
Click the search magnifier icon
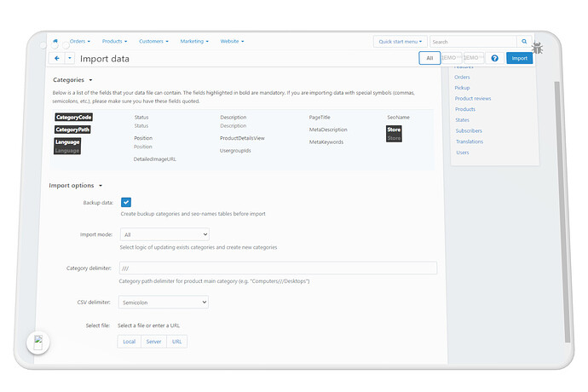click(x=524, y=42)
